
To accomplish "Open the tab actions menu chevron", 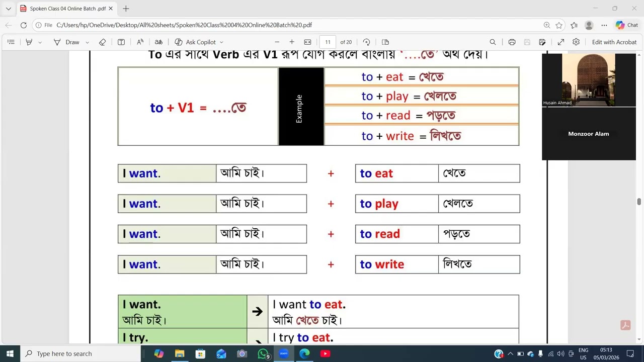I will (8, 9).
